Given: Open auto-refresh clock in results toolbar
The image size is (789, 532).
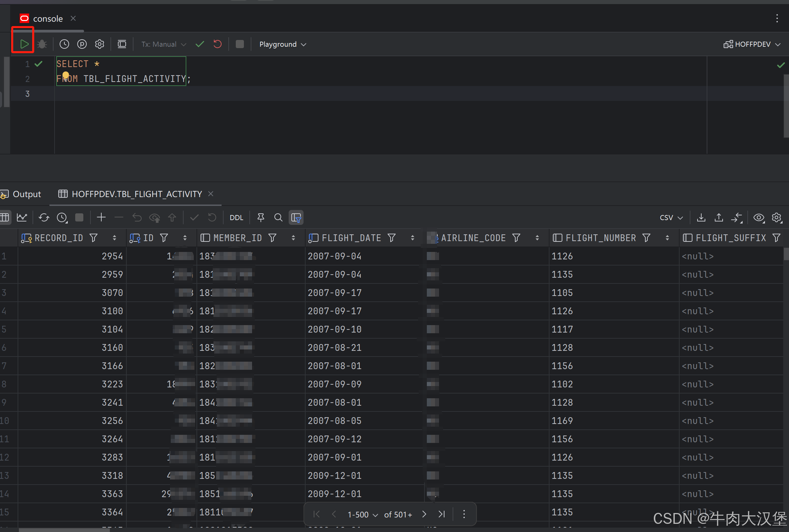Looking at the screenshot, I should pos(62,217).
